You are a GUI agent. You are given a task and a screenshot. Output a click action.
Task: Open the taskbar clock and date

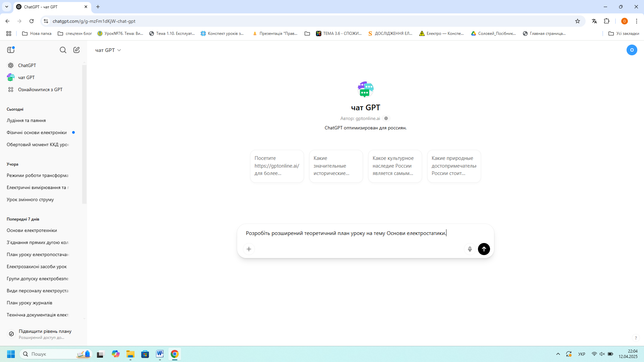[x=628, y=354]
